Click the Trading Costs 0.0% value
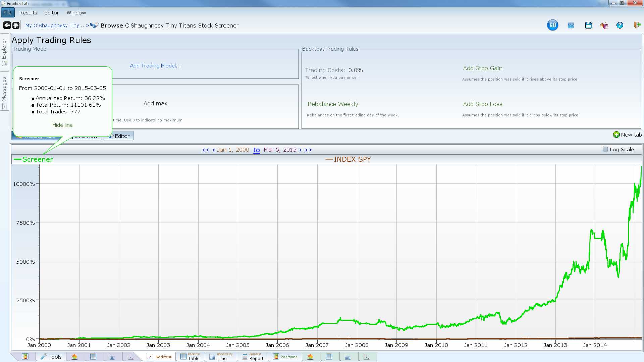644x362 pixels. 355,70
